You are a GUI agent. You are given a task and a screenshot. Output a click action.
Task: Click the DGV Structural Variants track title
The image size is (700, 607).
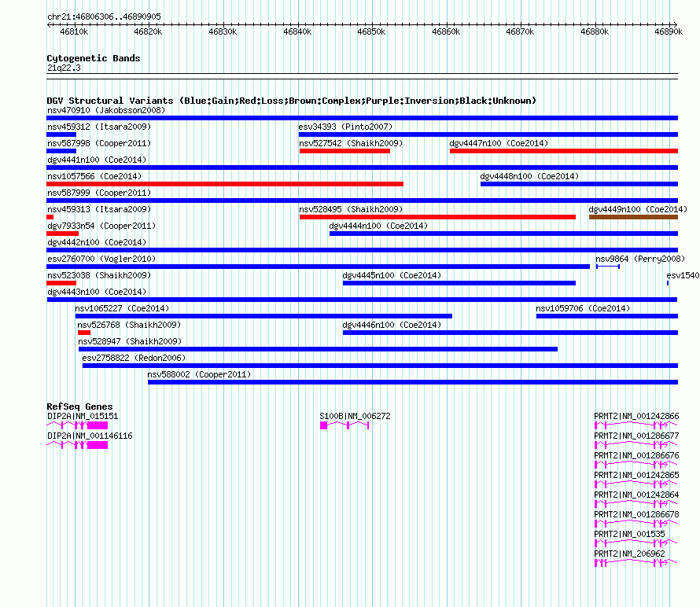click(x=292, y=101)
